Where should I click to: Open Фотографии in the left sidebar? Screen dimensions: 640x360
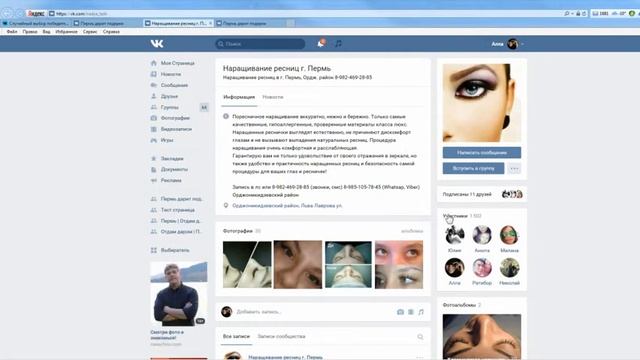click(x=175, y=118)
